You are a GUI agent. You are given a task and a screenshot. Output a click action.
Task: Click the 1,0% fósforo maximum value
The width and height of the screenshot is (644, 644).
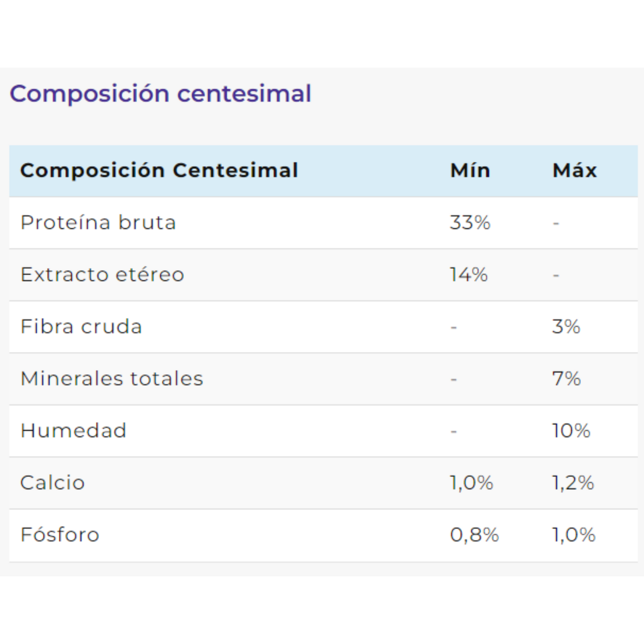[x=574, y=535]
